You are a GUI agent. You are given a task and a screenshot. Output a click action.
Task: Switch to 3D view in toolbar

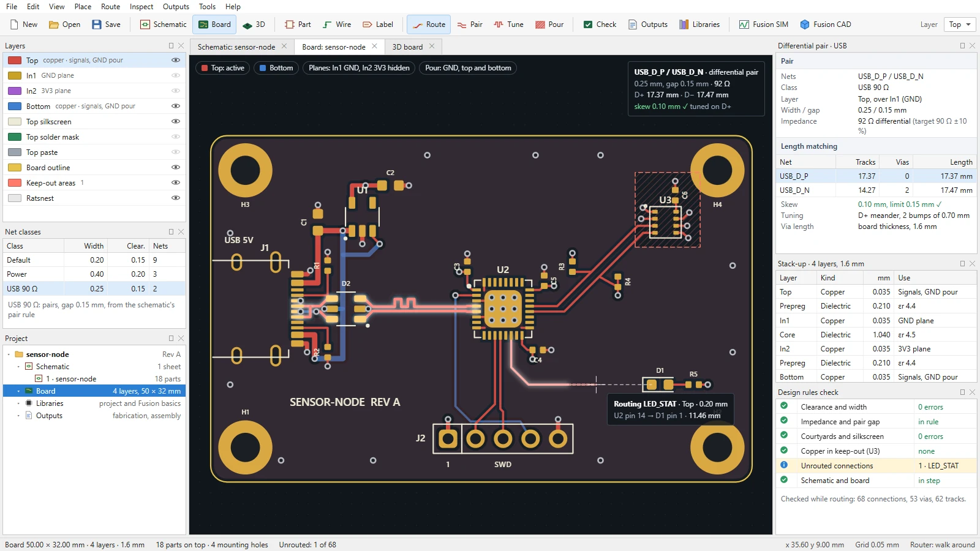coord(254,24)
